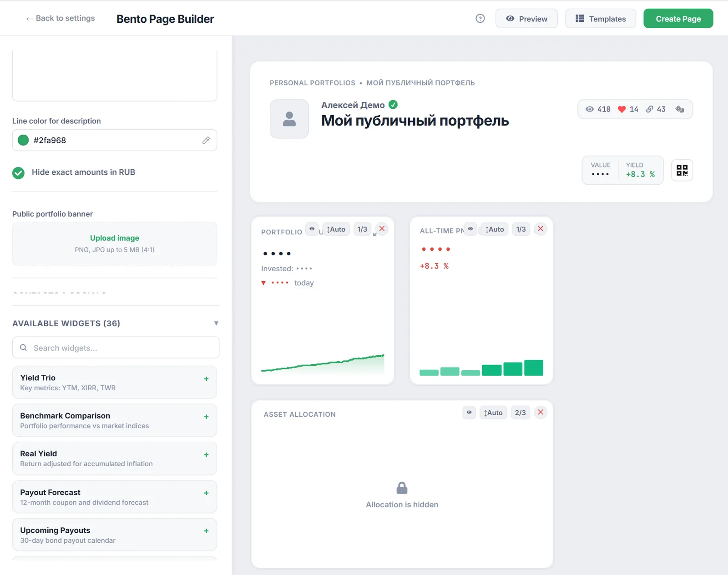
Task: Click the dice randomize icon in stats bar
Action: click(680, 109)
